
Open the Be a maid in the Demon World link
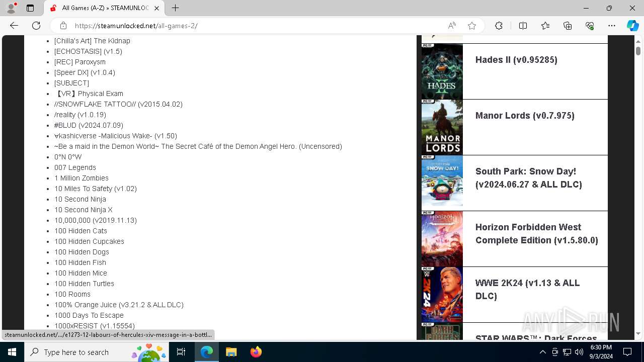198,146
